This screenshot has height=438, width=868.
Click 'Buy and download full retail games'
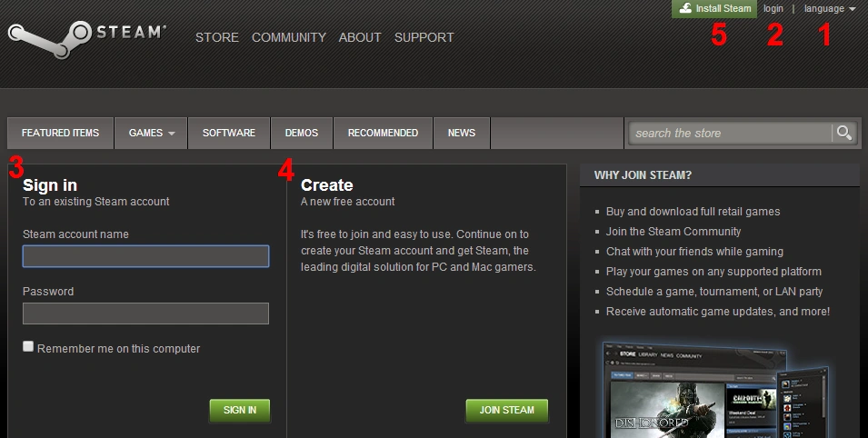[693, 212]
